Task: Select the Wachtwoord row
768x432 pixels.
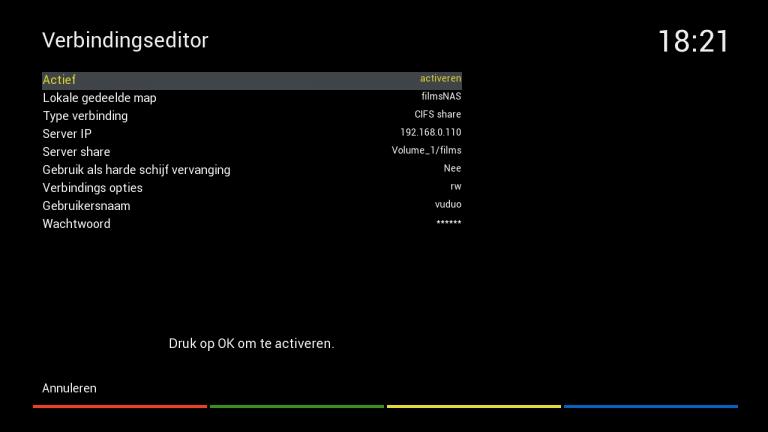Action: tap(252, 224)
